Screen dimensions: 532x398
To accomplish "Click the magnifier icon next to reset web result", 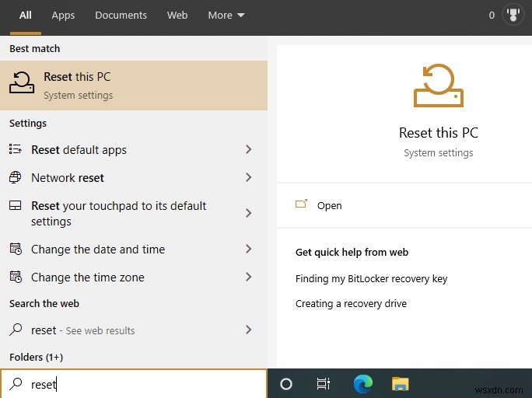I will coord(16,330).
